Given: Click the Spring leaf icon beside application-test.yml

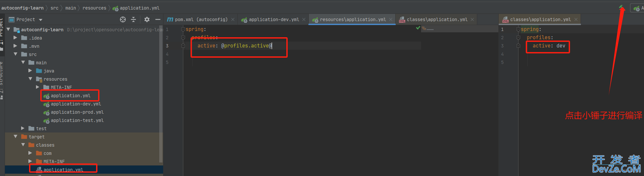Looking at the screenshot, I should (x=46, y=121).
